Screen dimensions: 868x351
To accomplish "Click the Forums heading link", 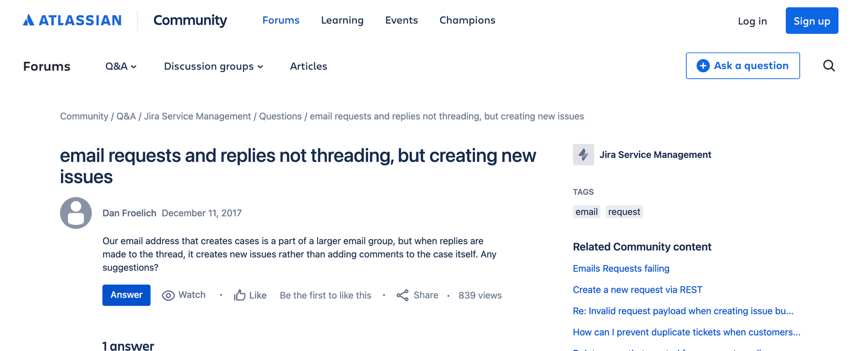I will pos(47,66).
